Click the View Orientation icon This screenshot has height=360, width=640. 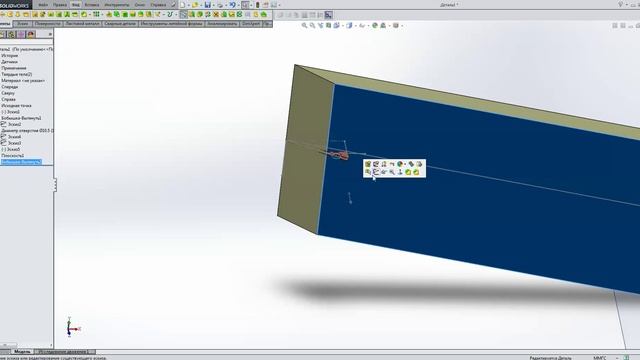[x=336, y=25]
